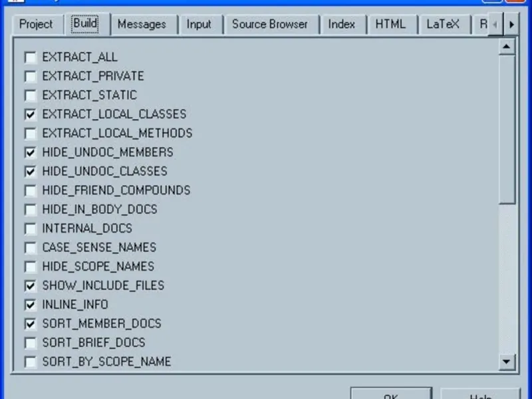Uncheck SHOW_INCLUDE_FILES
The height and width of the screenshot is (399, 532).
pyautogui.click(x=31, y=286)
